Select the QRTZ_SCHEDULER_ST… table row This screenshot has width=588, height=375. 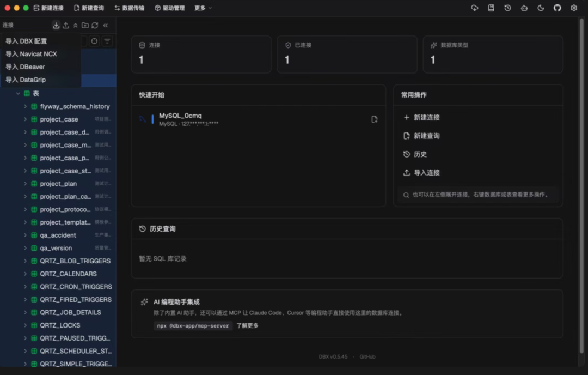pyautogui.click(x=58, y=351)
